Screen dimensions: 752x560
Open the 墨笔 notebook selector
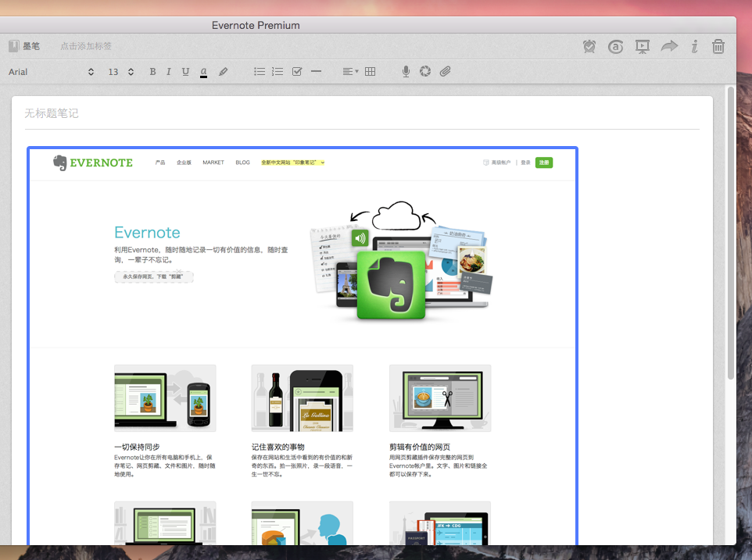24,46
